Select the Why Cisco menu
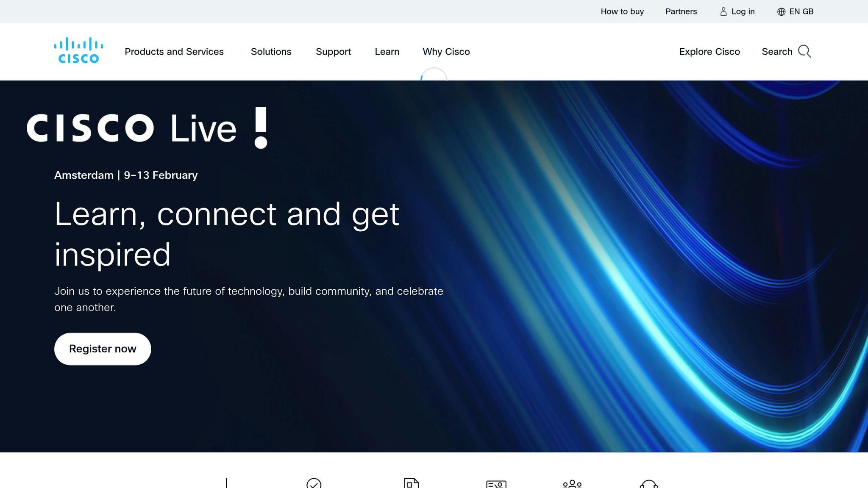Screen dimensions: 868x488 [446, 52]
